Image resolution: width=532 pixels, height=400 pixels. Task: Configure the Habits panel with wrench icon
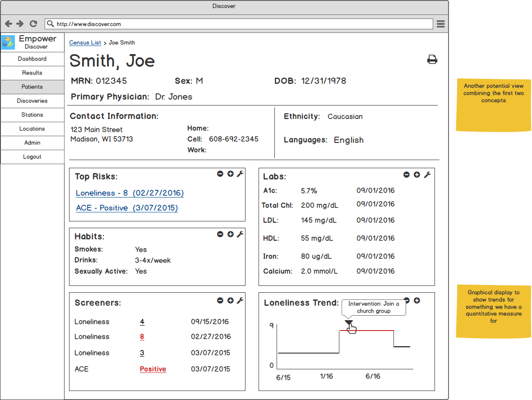[x=240, y=234]
